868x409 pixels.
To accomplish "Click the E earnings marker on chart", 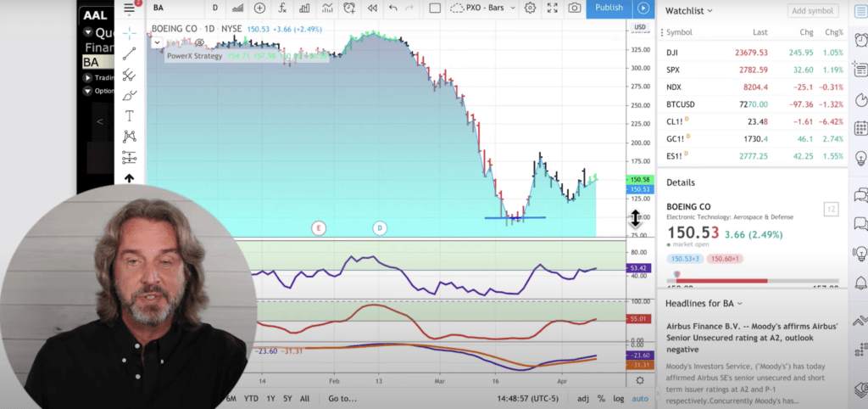I will click(x=319, y=227).
